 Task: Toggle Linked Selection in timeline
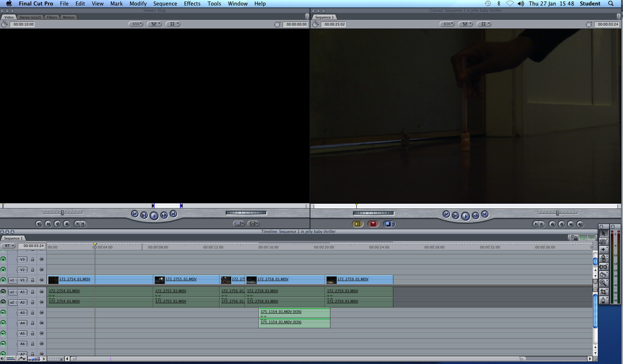(583, 237)
